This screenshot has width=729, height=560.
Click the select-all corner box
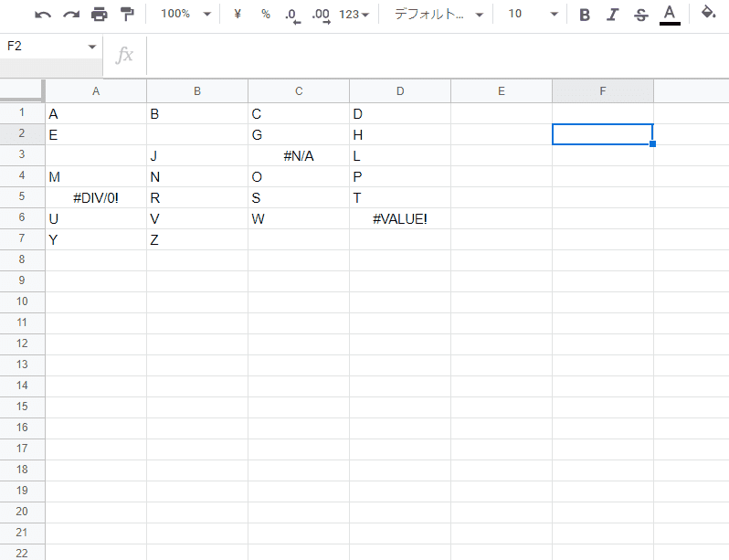[22, 90]
